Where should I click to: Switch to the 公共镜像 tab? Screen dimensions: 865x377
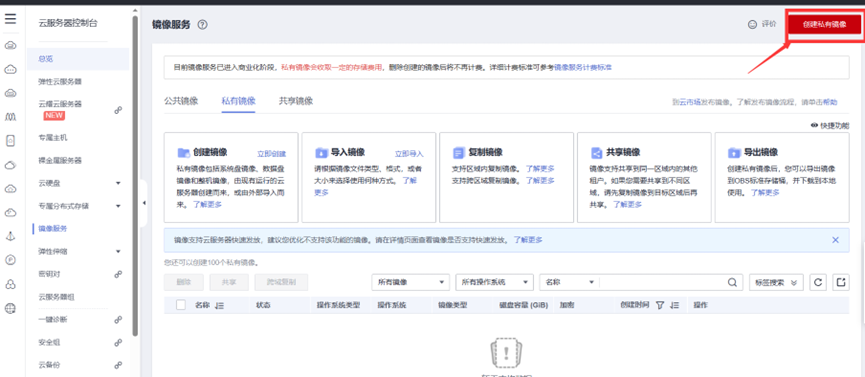181,101
